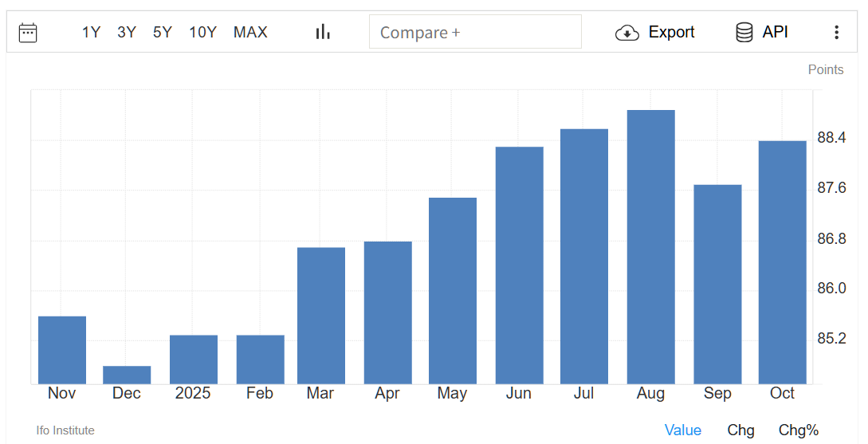The width and height of the screenshot is (868, 444).
Task: Toggle Chg% percentage change view
Action: click(798, 430)
